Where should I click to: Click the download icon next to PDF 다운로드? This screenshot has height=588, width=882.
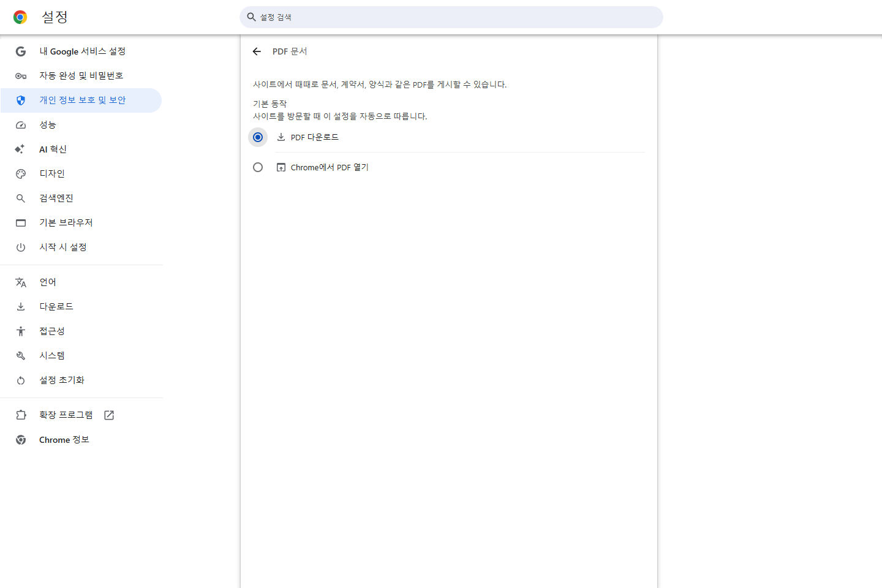(281, 137)
